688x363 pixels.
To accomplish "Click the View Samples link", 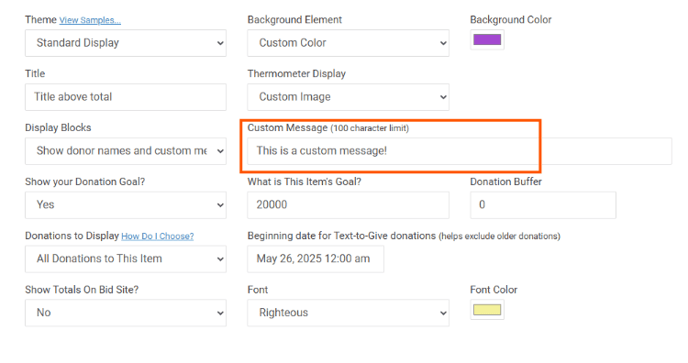I will 90,20.
